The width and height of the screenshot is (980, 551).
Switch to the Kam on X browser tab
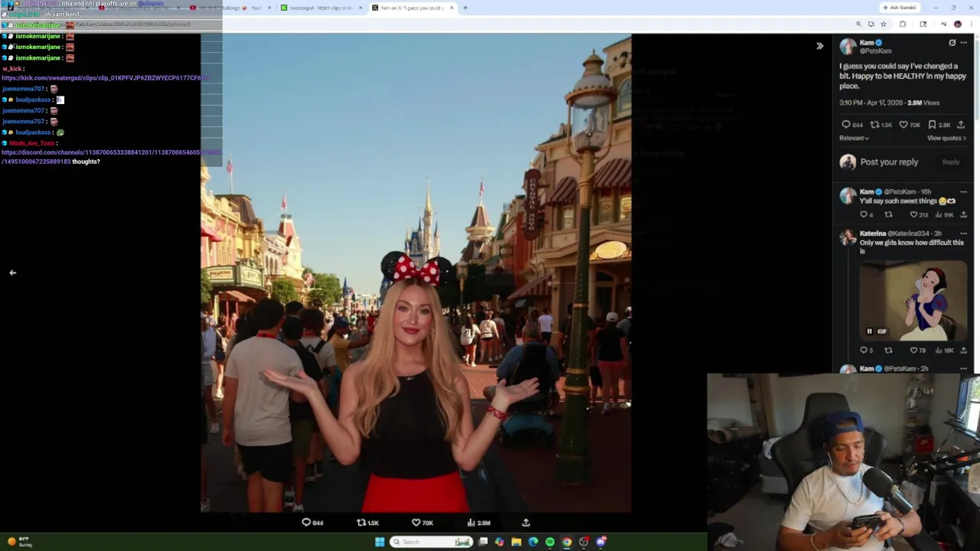(x=413, y=8)
